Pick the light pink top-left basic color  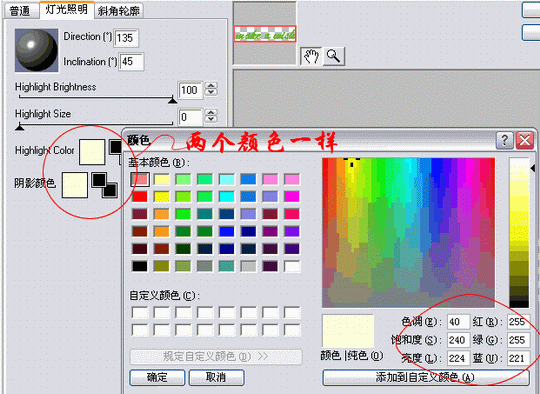tap(140, 179)
